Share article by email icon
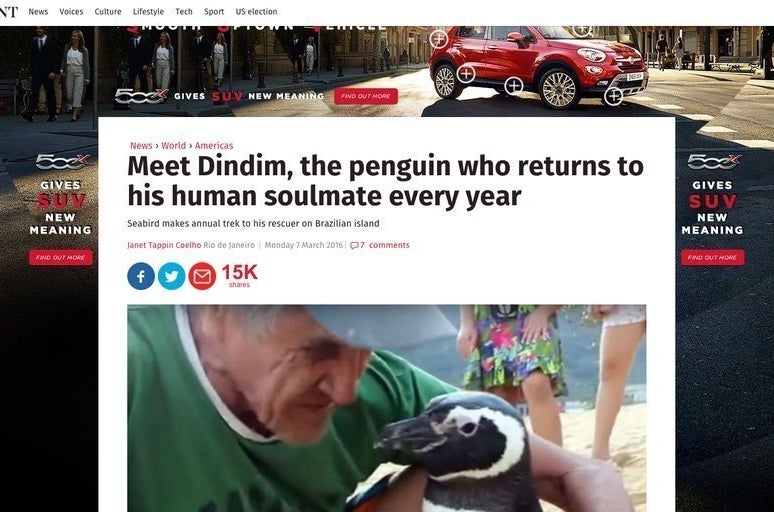 pyautogui.click(x=202, y=276)
